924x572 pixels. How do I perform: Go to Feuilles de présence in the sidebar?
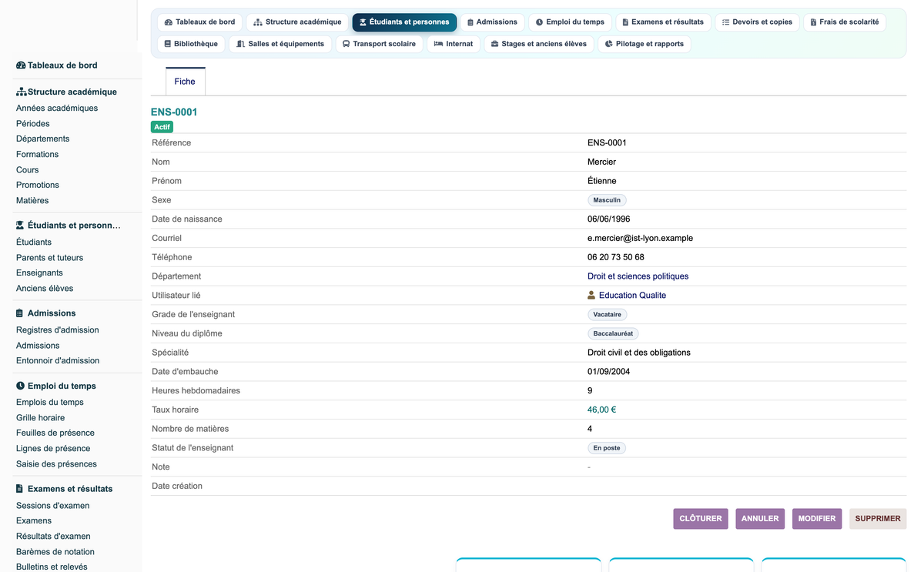coord(55,433)
